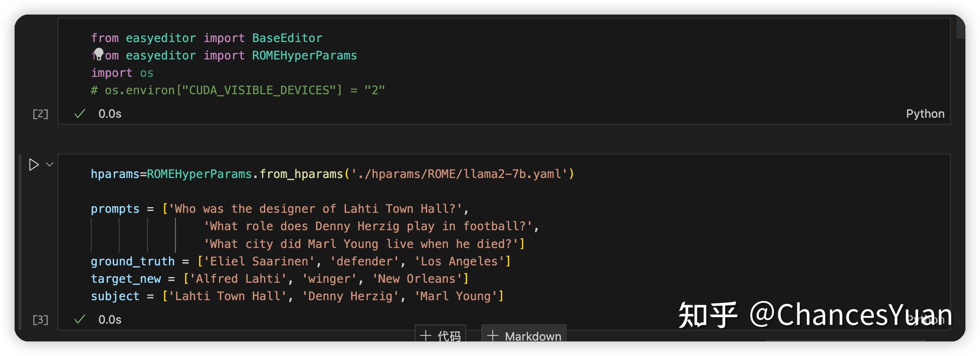980x356 pixels.
Task: Click the 'target_new' variable name
Action: point(126,279)
